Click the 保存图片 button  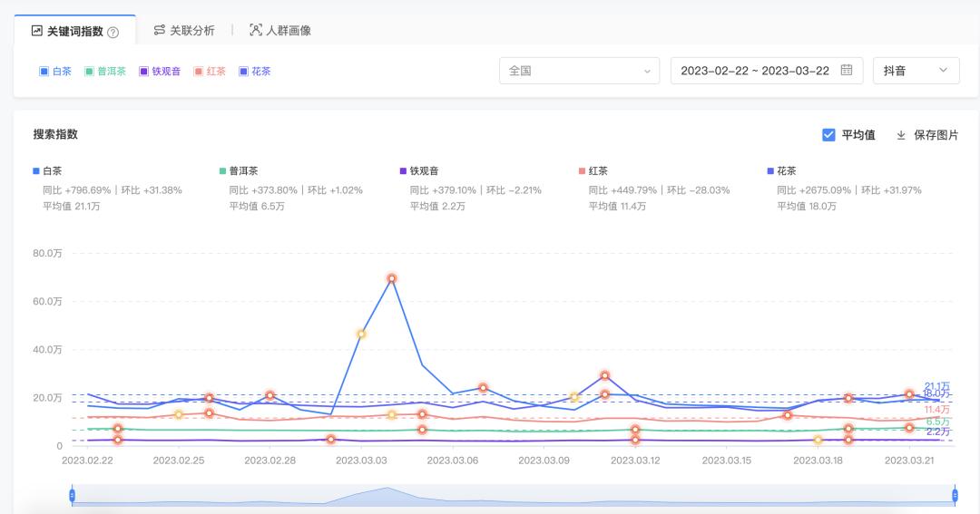(935, 135)
